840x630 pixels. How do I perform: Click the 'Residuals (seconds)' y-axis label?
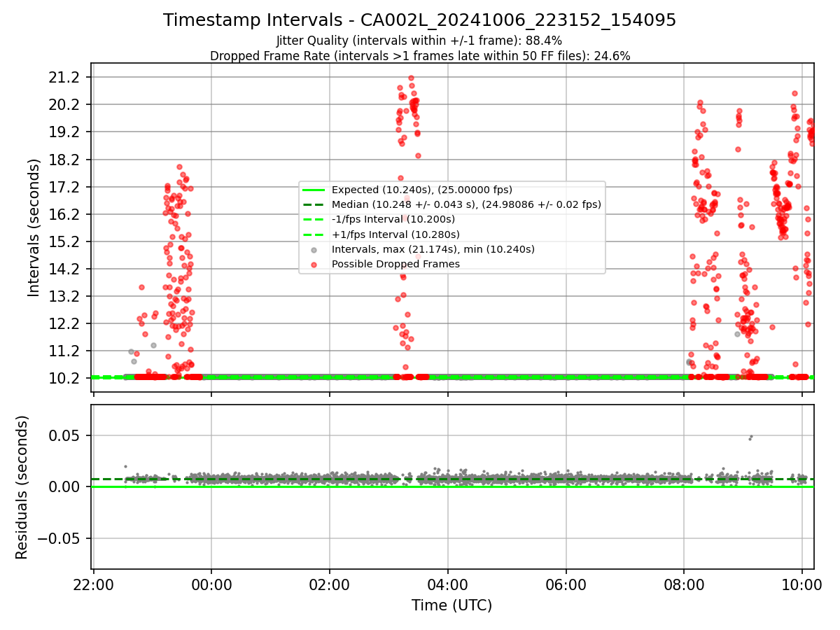pyautogui.click(x=22, y=487)
